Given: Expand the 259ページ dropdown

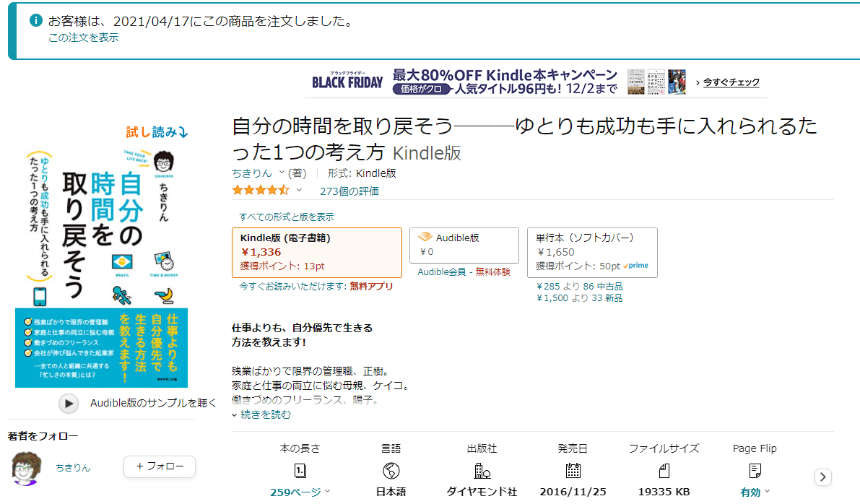Looking at the screenshot, I should tap(300, 492).
